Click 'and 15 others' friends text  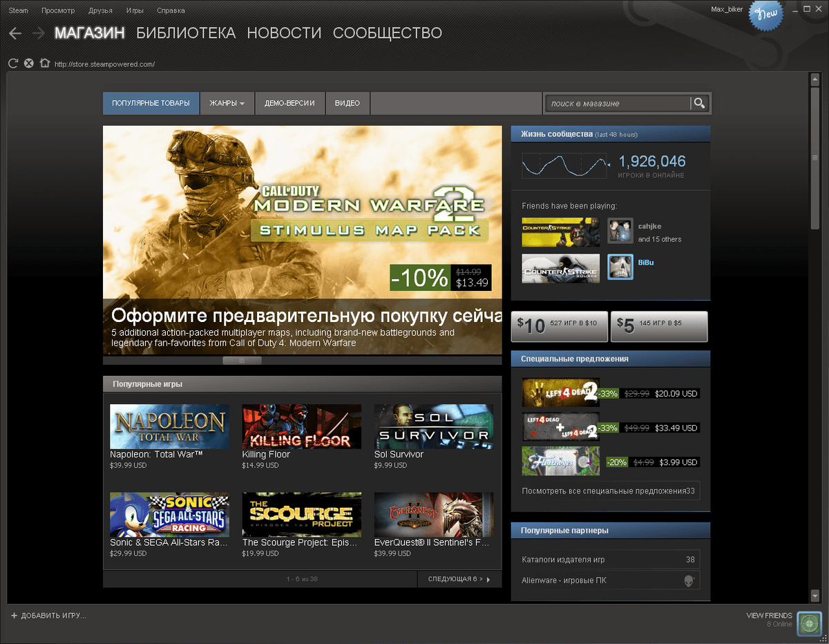[x=660, y=239]
